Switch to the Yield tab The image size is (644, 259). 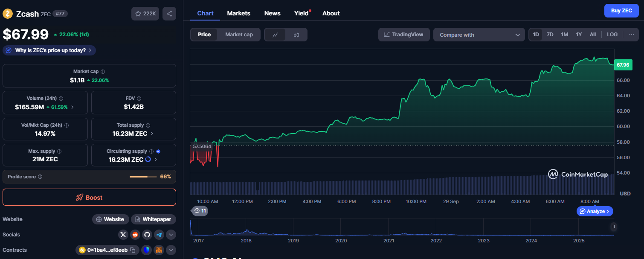click(x=301, y=13)
